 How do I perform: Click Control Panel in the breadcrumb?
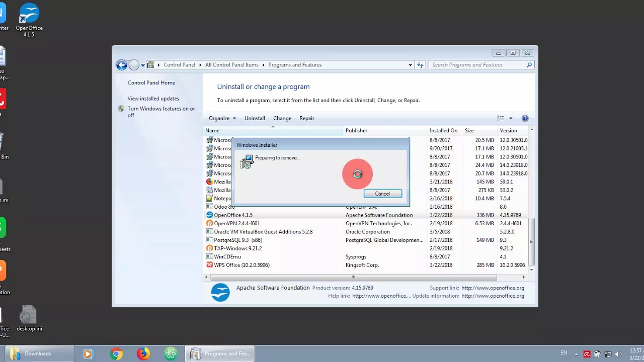click(x=179, y=65)
